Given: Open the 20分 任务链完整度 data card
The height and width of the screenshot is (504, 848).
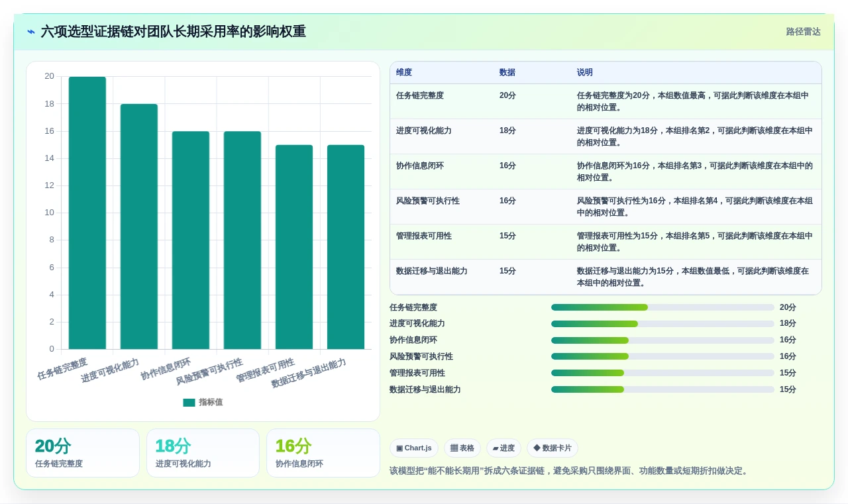Looking at the screenshot, I should 83,453.
